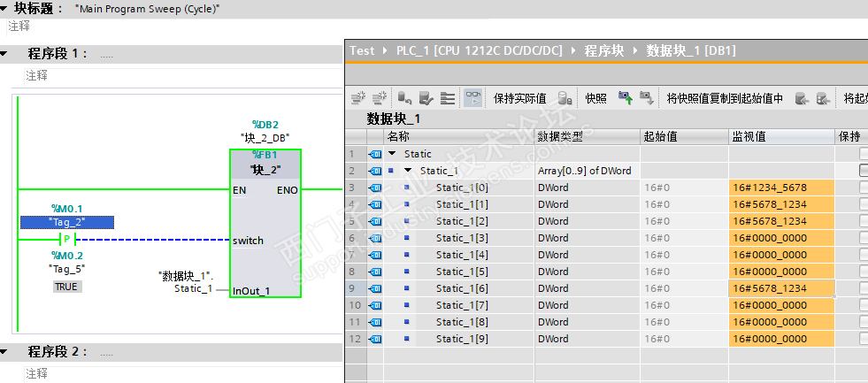Click second database icon after 将快照值复制到起始值中
868x383 pixels.
coord(823,98)
